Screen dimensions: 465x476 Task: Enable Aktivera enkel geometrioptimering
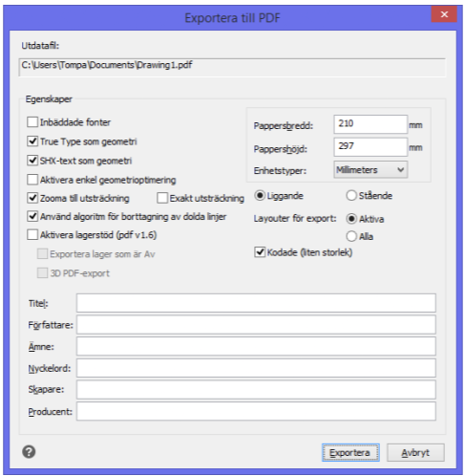(32, 180)
